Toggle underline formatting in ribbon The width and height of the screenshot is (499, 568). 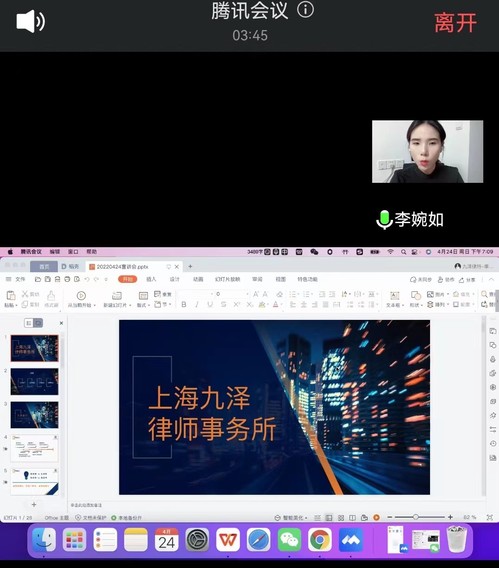(210, 305)
